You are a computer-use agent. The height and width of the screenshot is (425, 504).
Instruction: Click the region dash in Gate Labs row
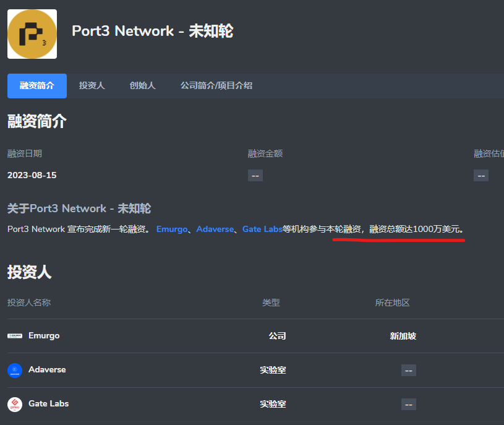(x=409, y=405)
